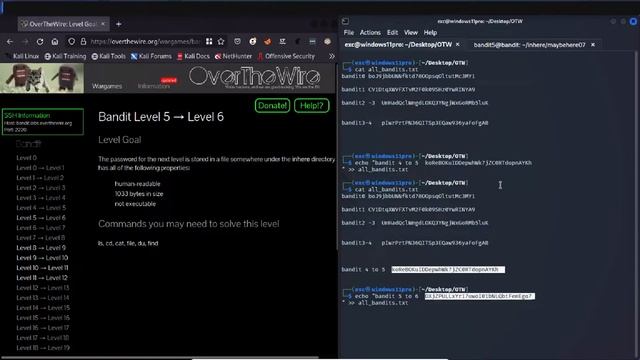Open Level 7 → Level 8 in the sidebar
Image resolution: width=640 pixels, height=360 pixels.
point(41,238)
